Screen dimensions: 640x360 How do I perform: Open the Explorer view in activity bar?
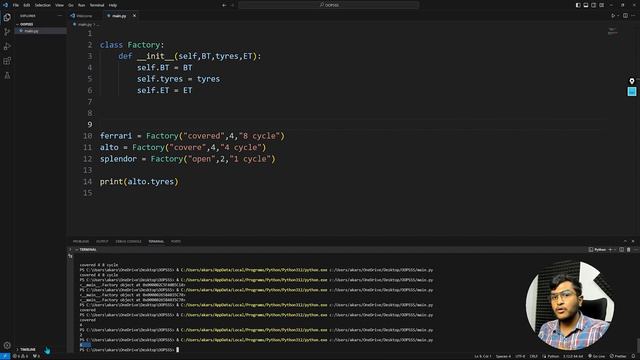point(7,18)
